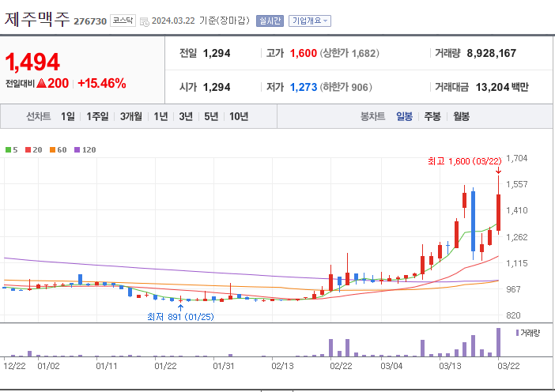Click the 상한가 1,682 upper limit text
Viewport: 555px width, 392px height.
coord(349,53)
